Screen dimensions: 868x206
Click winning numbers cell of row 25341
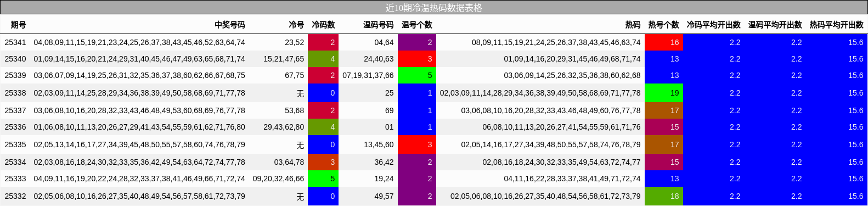click(139, 42)
